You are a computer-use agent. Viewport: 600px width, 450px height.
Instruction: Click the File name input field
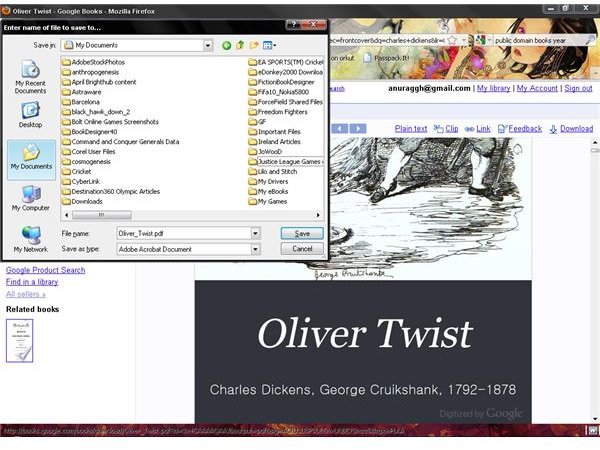pyautogui.click(x=184, y=233)
